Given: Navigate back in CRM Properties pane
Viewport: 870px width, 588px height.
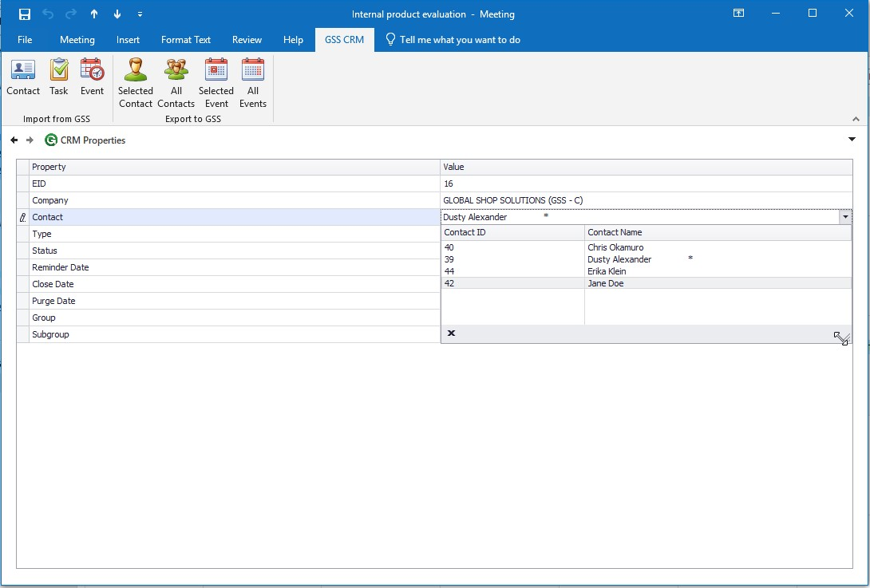Looking at the screenshot, I should [14, 140].
